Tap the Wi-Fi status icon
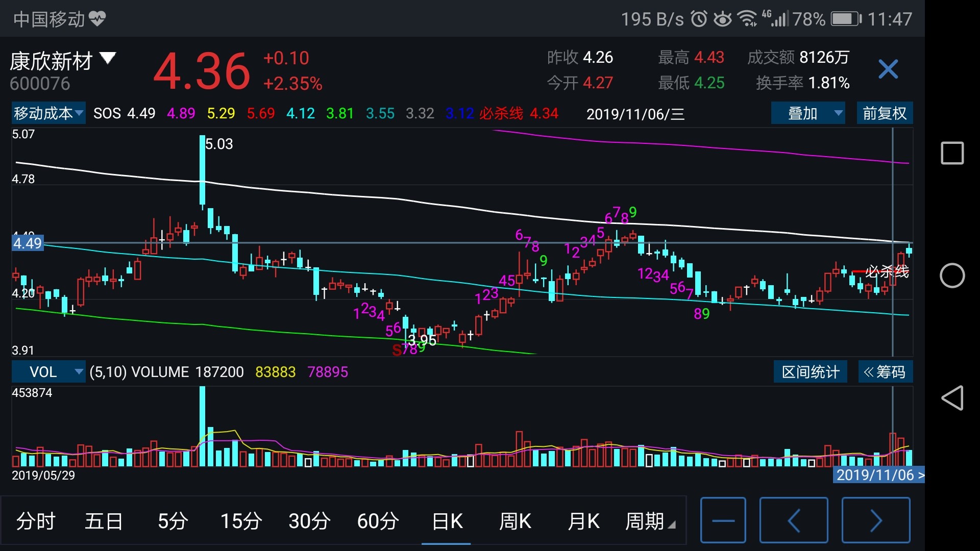This screenshot has height=551, width=980. click(x=748, y=19)
